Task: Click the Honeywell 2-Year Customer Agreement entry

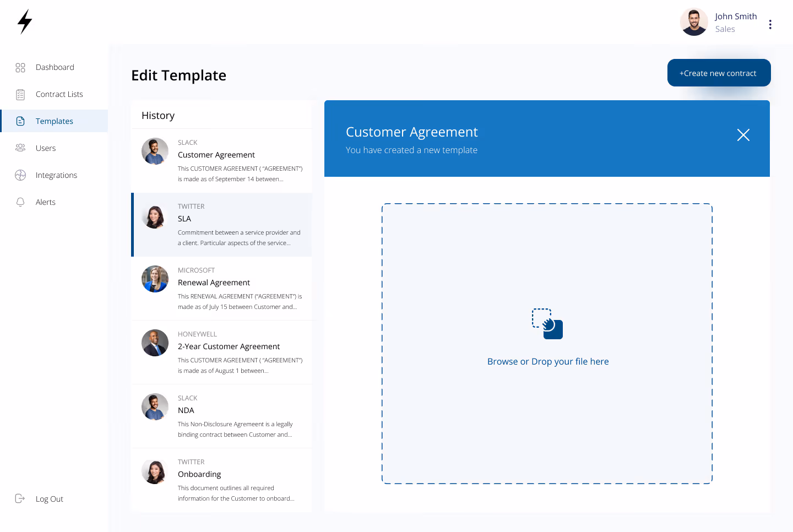Action: pos(222,352)
